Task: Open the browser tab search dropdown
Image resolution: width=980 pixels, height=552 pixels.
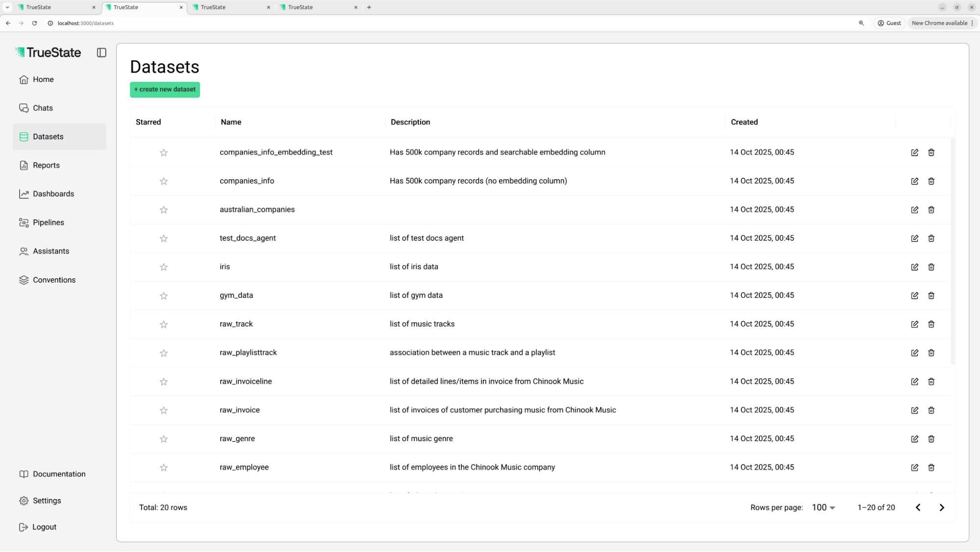Action: tap(7, 7)
